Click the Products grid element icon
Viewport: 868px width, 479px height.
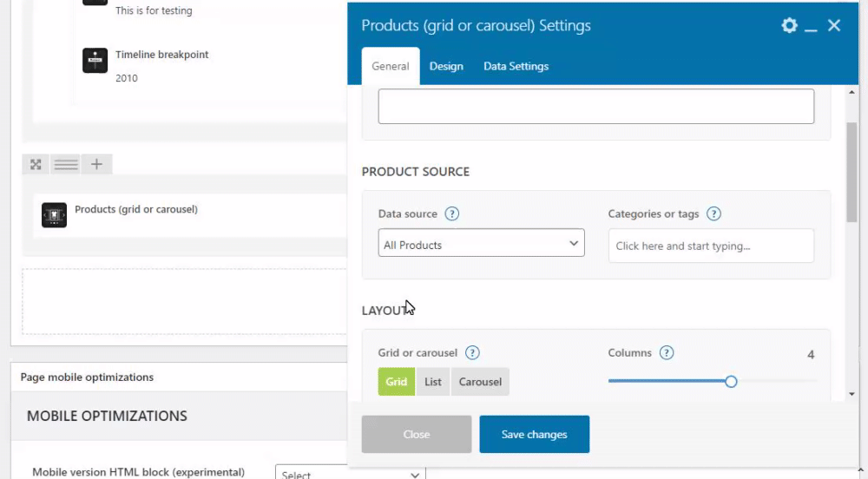(x=54, y=215)
